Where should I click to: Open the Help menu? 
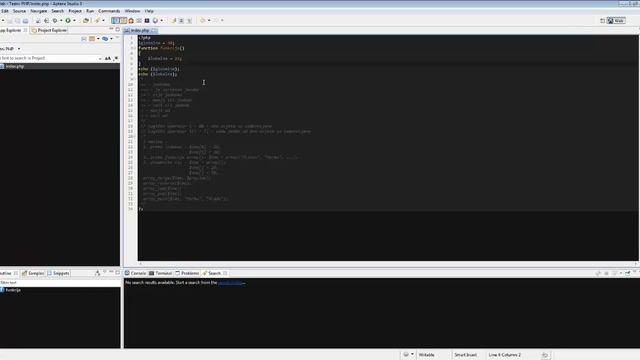[149, 11]
